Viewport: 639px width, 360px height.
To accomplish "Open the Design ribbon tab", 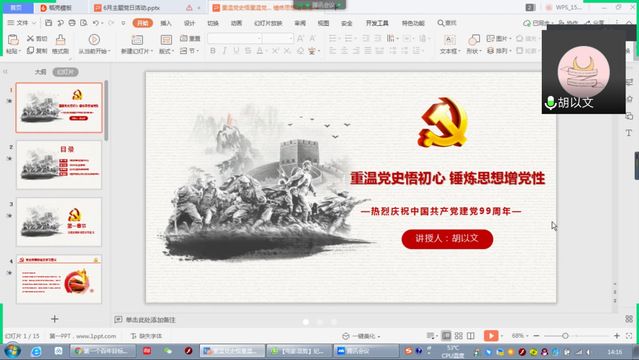I will click(x=189, y=23).
